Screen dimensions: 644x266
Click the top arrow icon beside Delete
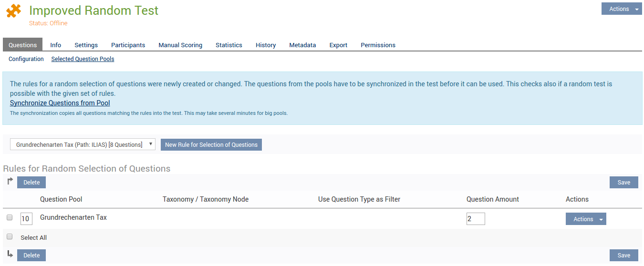tap(10, 181)
